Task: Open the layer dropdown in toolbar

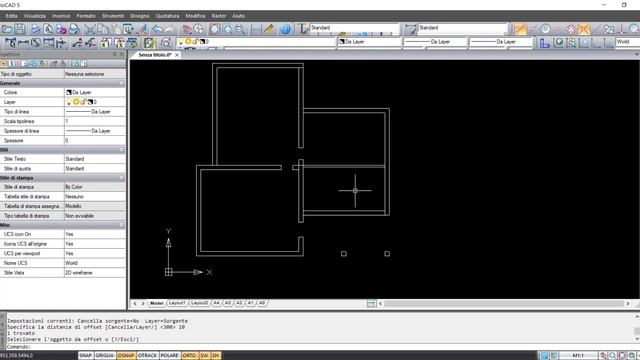Action: click(255, 42)
